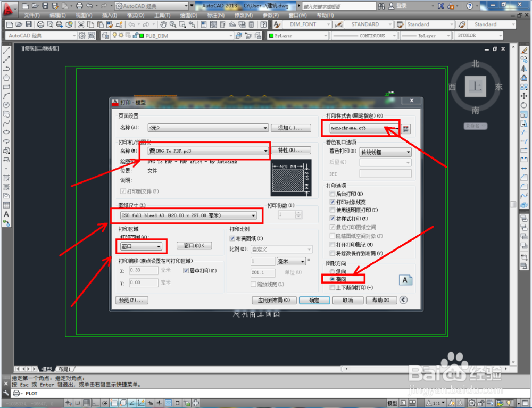Image resolution: width=532 pixels, height=408 pixels.
Task: Click the Layer Properties Manager icon
Action: (x=105, y=36)
